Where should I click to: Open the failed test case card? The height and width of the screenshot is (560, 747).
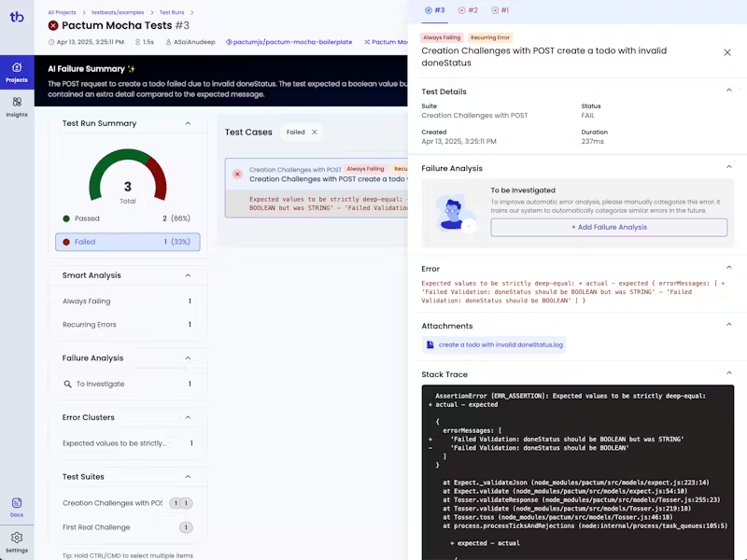point(317,189)
